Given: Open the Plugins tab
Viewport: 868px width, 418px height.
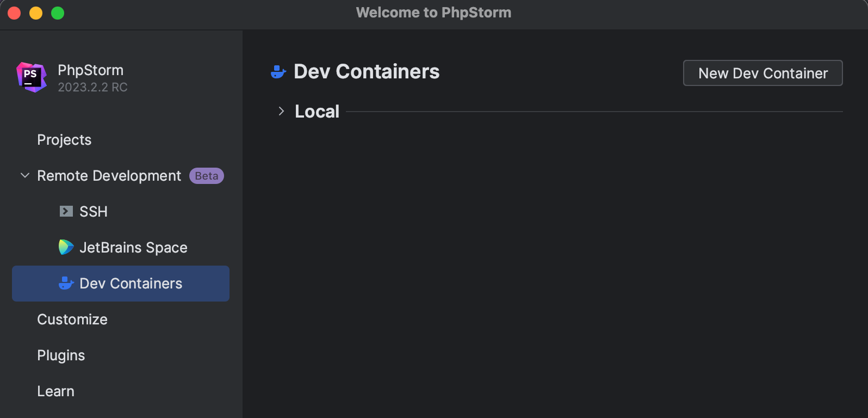Looking at the screenshot, I should [61, 355].
